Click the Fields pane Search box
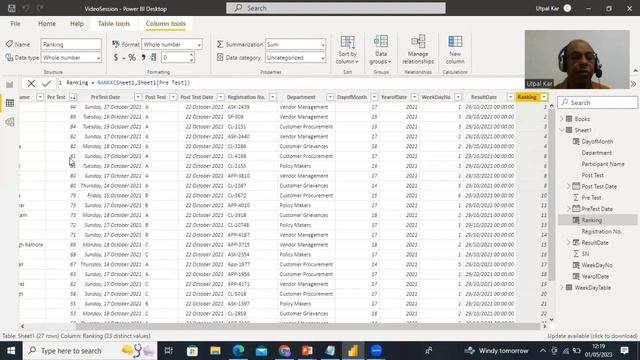 (598, 102)
